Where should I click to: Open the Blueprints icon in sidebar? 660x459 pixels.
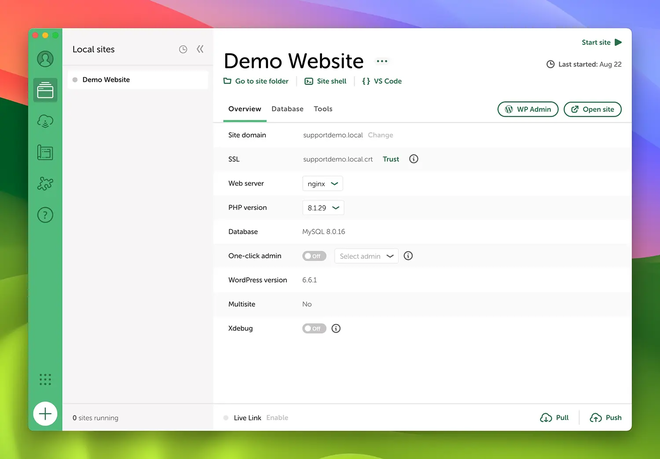[x=45, y=152]
